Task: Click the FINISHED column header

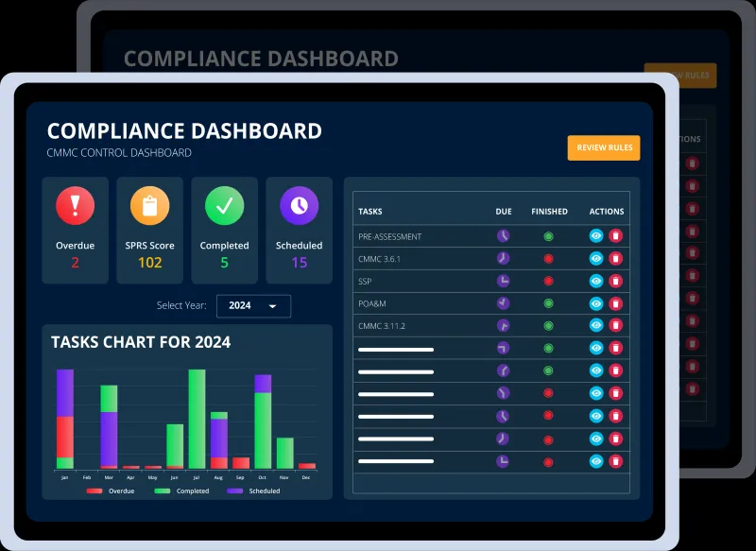Action: coord(549,211)
